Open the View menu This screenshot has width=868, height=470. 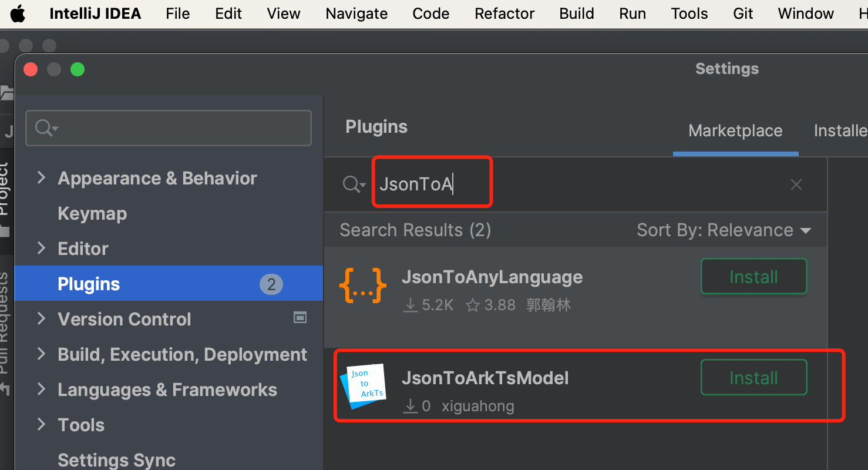click(x=284, y=14)
